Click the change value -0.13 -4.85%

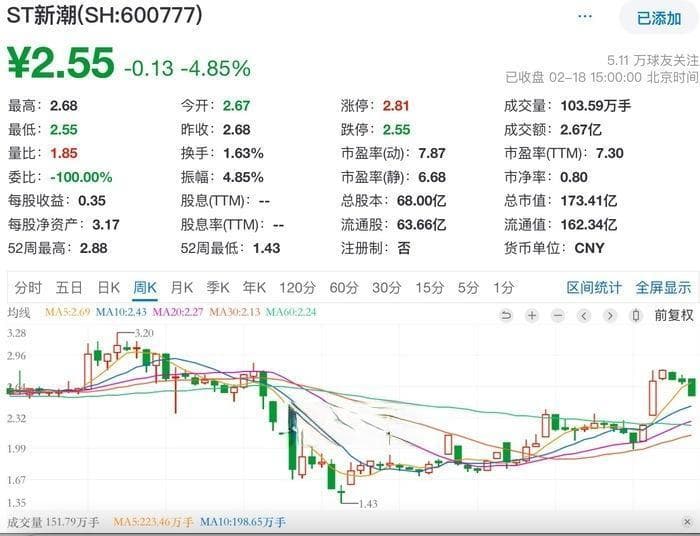(188, 69)
